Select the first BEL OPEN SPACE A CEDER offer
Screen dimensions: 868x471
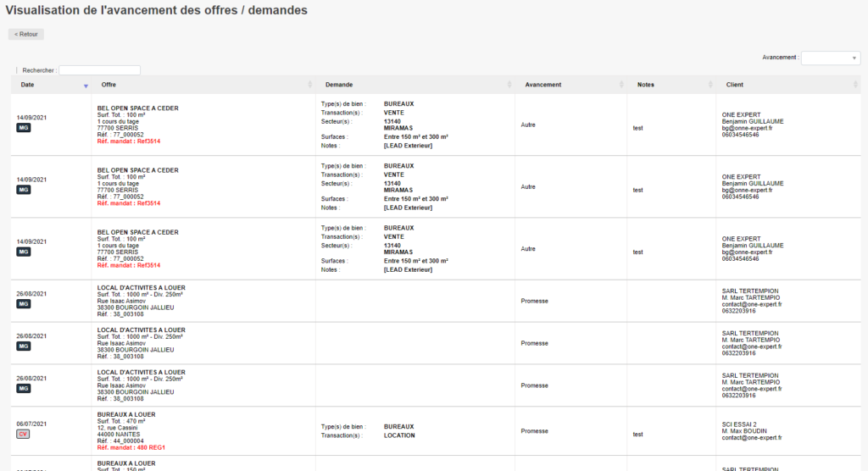[x=138, y=108]
